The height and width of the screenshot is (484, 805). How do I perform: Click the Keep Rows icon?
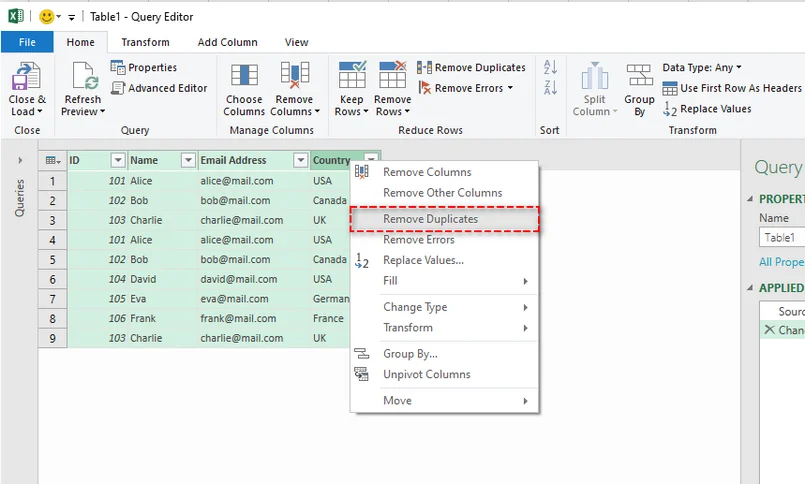(x=352, y=75)
